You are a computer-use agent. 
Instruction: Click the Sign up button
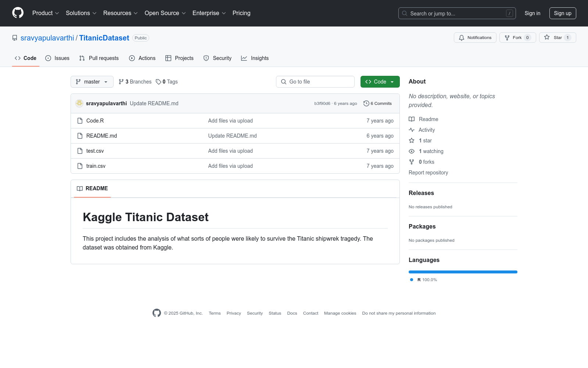click(563, 13)
